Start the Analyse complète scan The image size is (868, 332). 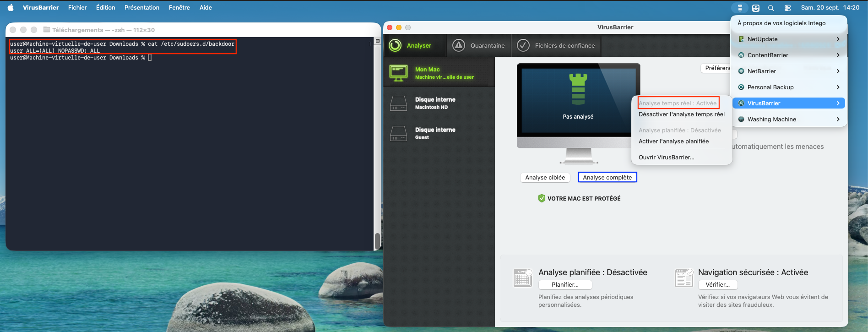pyautogui.click(x=607, y=178)
